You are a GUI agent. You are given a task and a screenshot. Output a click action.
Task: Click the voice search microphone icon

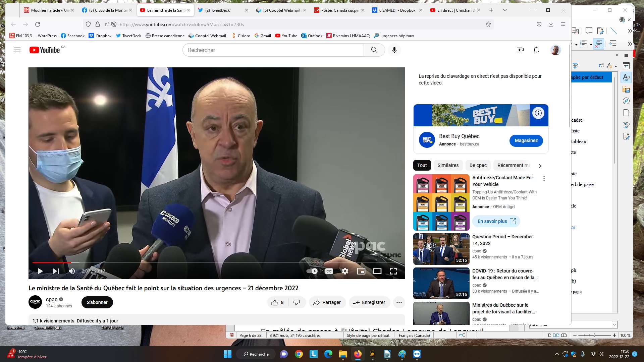coord(394,50)
